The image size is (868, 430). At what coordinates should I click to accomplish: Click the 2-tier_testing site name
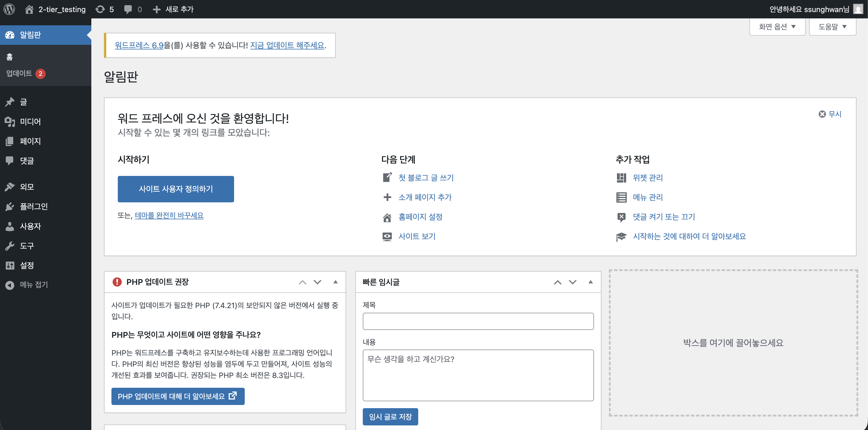[62, 9]
